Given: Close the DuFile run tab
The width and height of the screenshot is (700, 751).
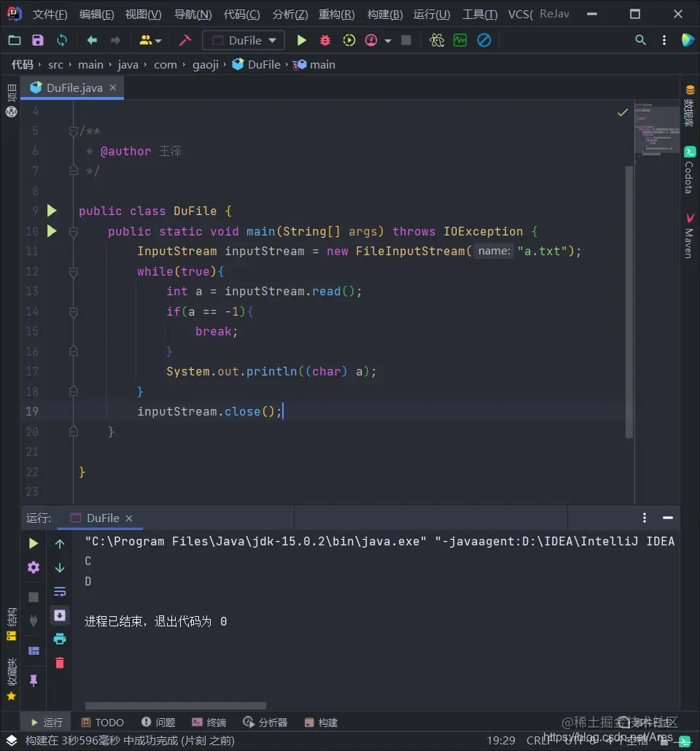Looking at the screenshot, I should point(129,518).
